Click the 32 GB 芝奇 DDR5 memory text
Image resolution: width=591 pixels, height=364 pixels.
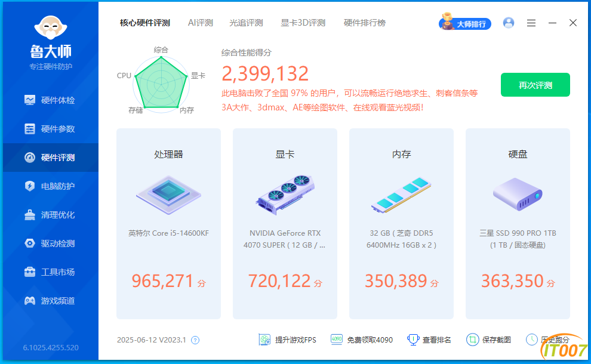[401, 239]
